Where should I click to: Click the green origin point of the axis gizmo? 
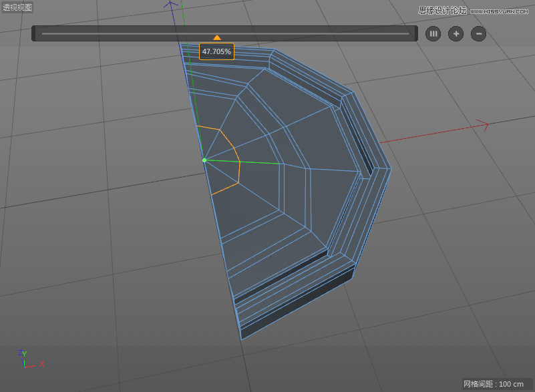(204, 160)
